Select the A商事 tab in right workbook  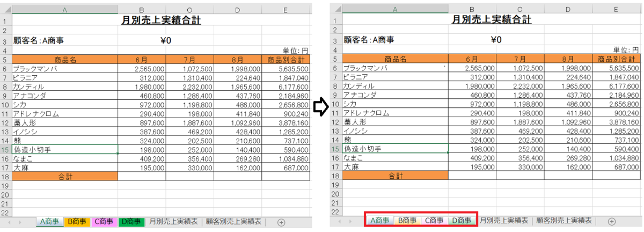(380, 220)
